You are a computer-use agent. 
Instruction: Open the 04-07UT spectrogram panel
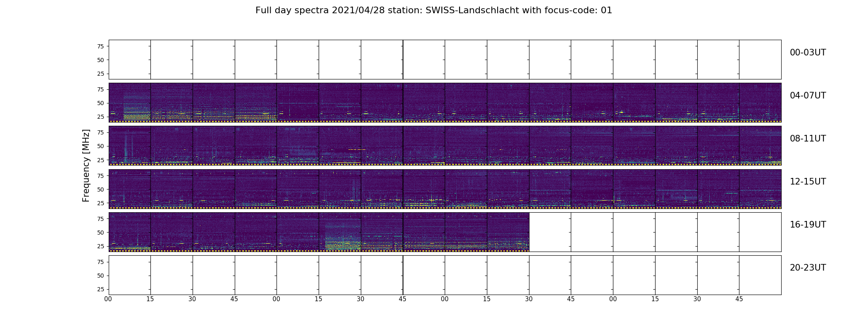[x=445, y=103]
